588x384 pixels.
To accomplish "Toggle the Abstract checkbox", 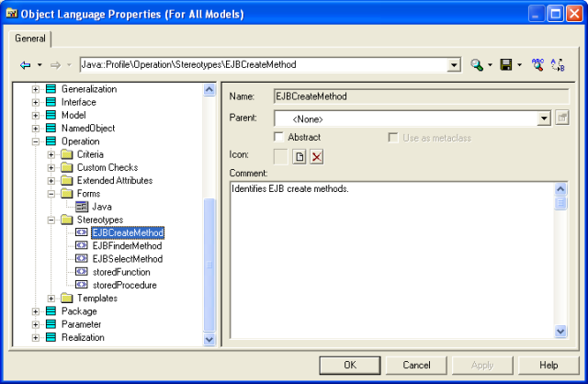I will [x=278, y=137].
